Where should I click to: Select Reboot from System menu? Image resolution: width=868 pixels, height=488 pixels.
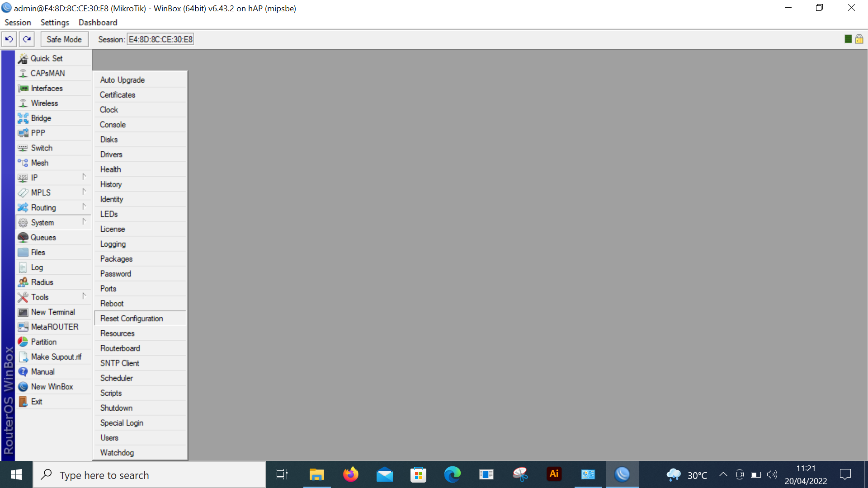[x=140, y=304]
